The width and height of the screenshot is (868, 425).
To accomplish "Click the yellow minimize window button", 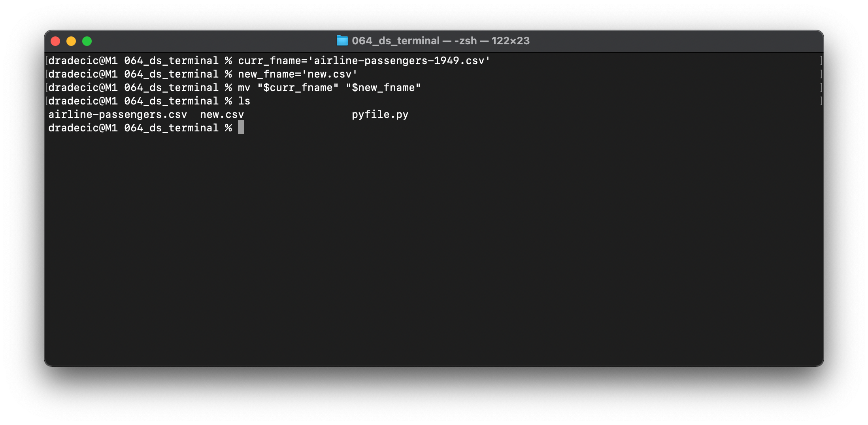I will [71, 41].
